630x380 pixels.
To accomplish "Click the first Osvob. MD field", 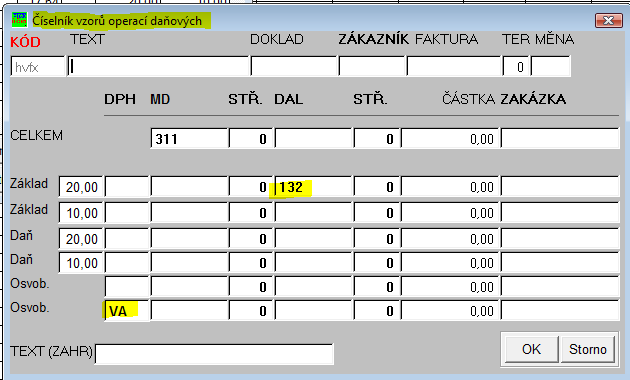I will (189, 286).
